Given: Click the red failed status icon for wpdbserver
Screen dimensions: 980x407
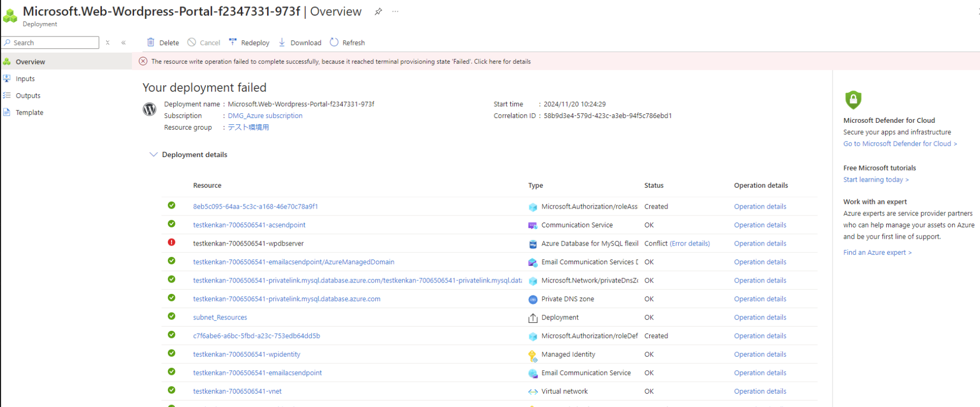Looking at the screenshot, I should 172,242.
